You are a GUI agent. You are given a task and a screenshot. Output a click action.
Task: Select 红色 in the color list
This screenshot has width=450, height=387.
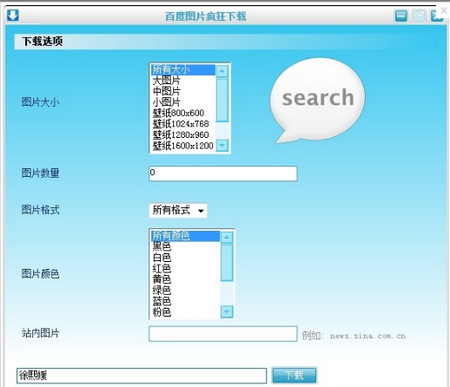click(185, 269)
